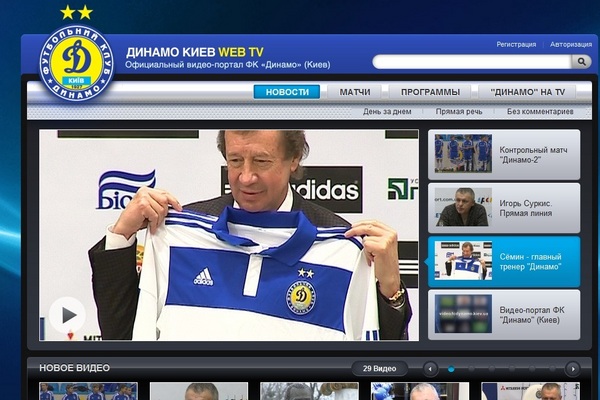The image size is (600, 400).
Task: Click the Авторизация link
Action: (570, 44)
